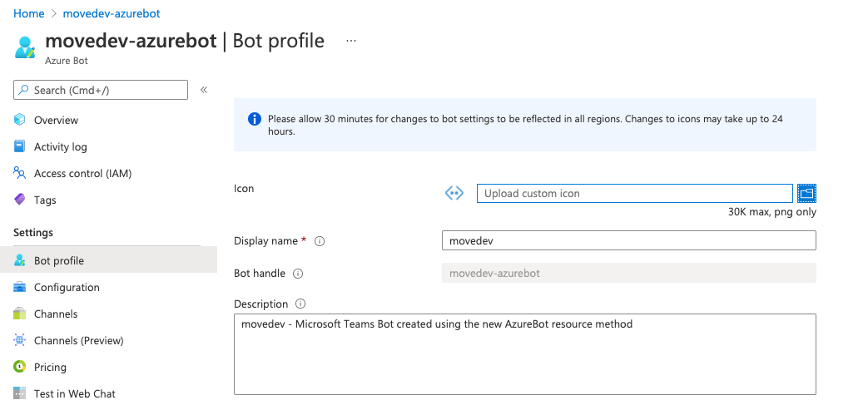Click inside the Description text area
The image size is (868, 410).
[x=525, y=354]
